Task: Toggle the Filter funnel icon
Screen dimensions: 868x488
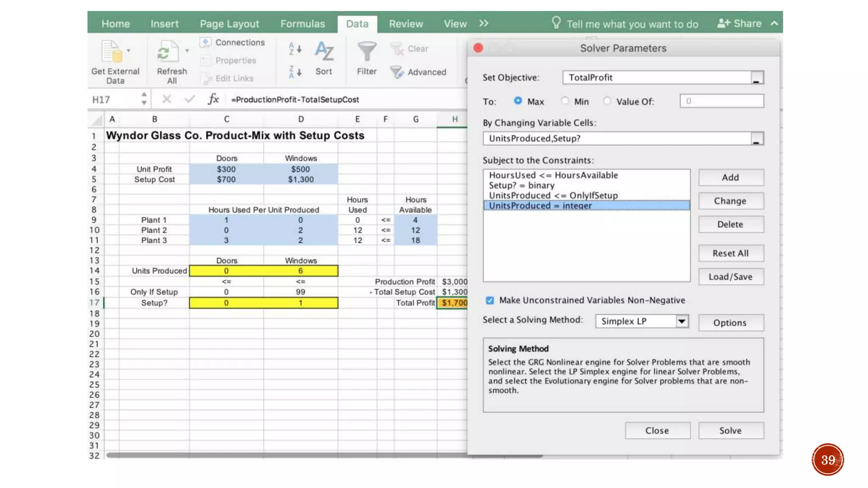Action: (x=367, y=51)
